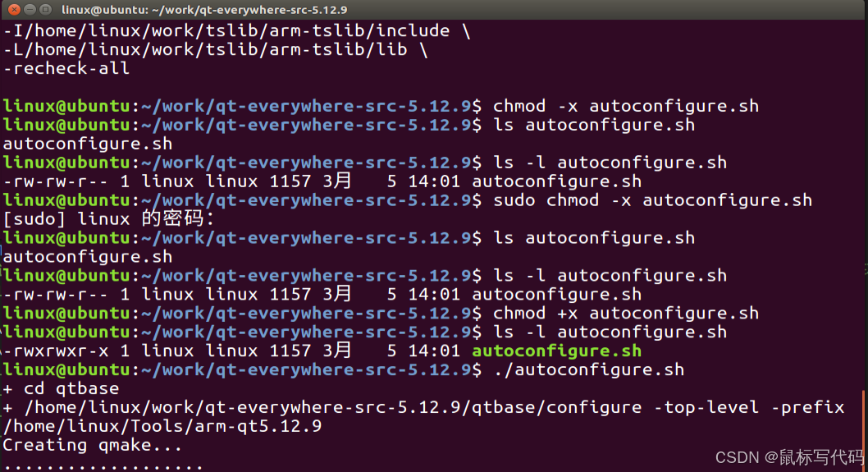Click the -top-level option in configure line
868x472 pixels.
coord(706,407)
